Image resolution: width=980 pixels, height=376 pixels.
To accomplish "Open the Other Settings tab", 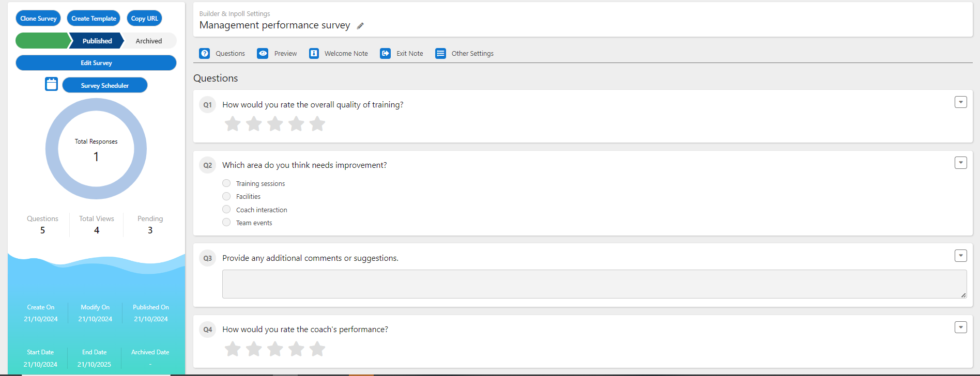I will [x=465, y=54].
